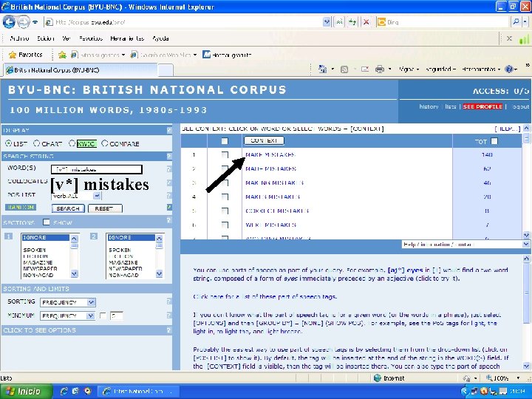Open the Edición menu
The height and width of the screenshot is (399, 532).
[46, 38]
